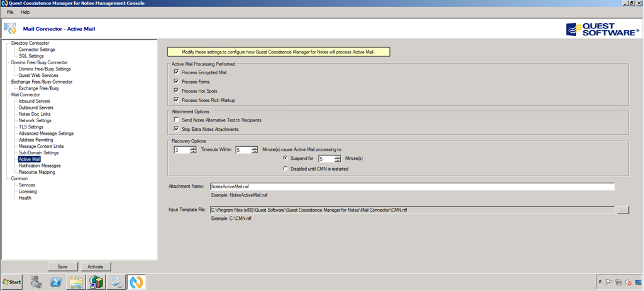The image size is (644, 291).
Task: Toggle Process Encrypted Mail checkbox
Action: tap(176, 72)
